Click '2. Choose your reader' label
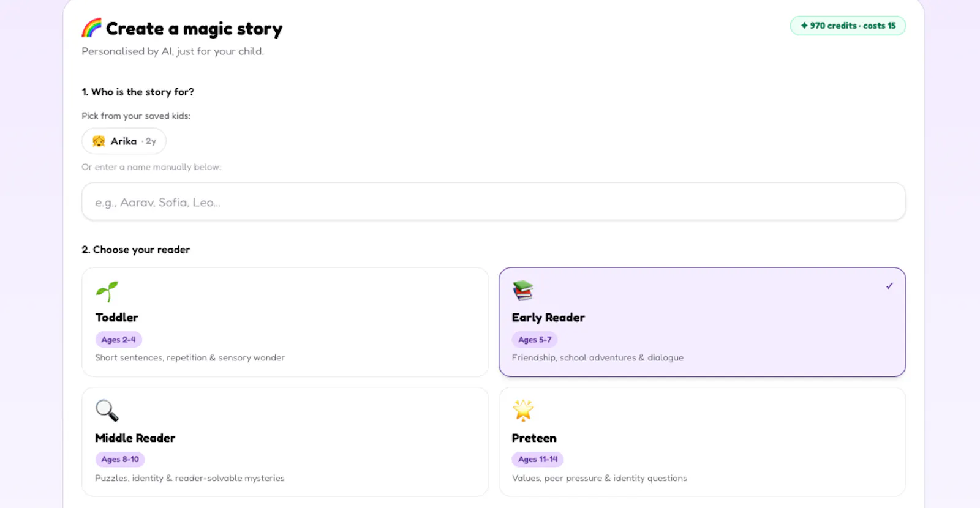Image resolution: width=980 pixels, height=508 pixels. click(x=135, y=250)
